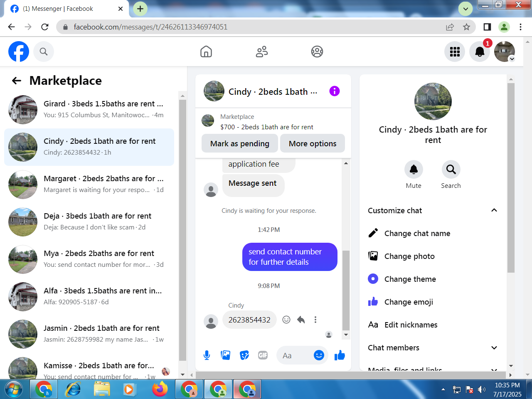Toggle the browser side panel
532x399 pixels.
point(487,27)
